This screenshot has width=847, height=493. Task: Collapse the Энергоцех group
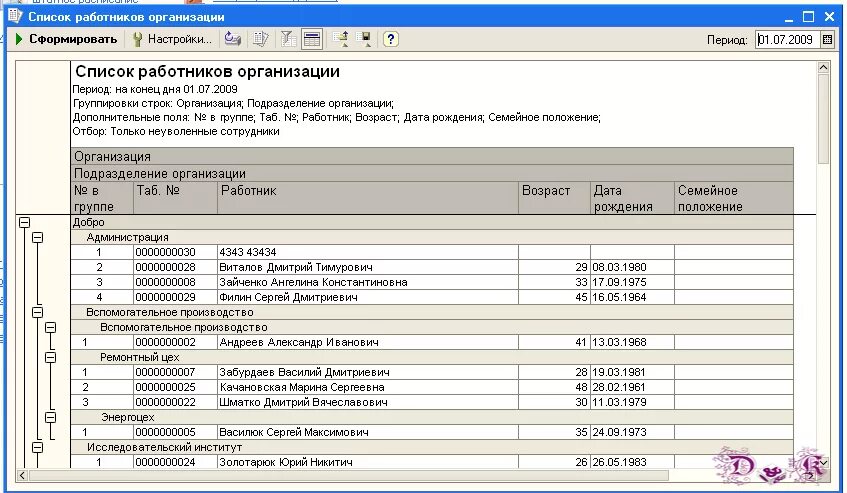click(50, 417)
